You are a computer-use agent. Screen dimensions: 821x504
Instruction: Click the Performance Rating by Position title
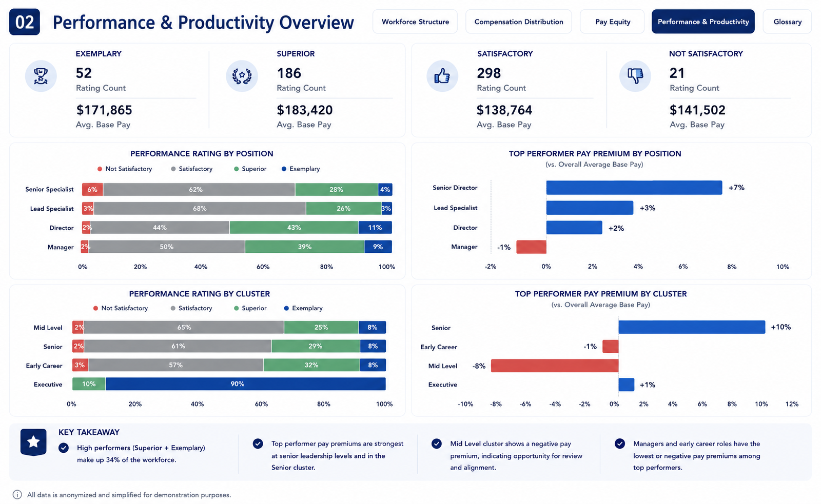pyautogui.click(x=202, y=154)
